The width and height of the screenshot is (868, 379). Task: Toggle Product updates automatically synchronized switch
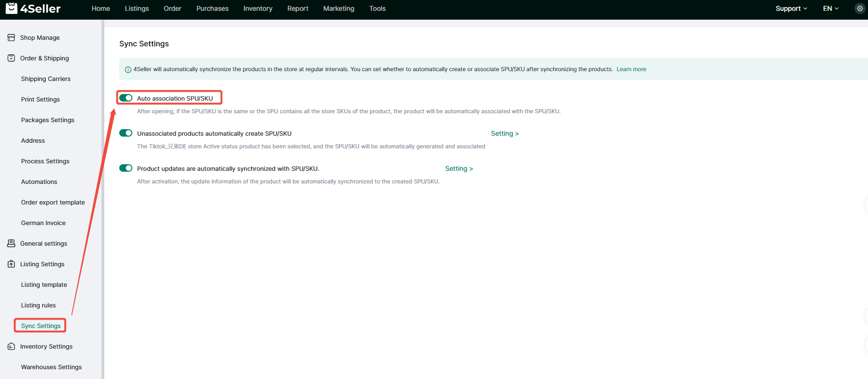pos(126,168)
